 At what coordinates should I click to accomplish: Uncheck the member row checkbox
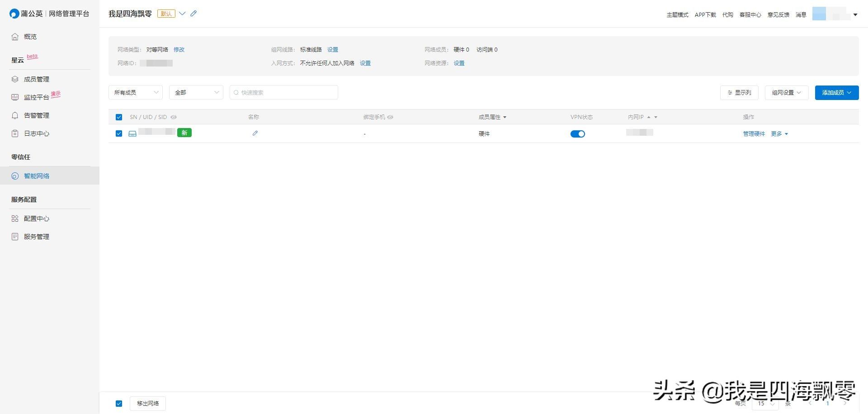tap(119, 133)
